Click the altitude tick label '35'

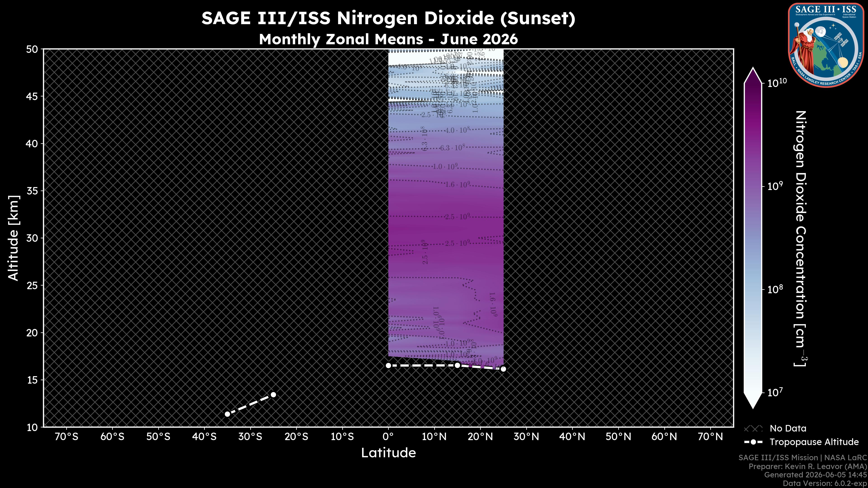(x=32, y=191)
